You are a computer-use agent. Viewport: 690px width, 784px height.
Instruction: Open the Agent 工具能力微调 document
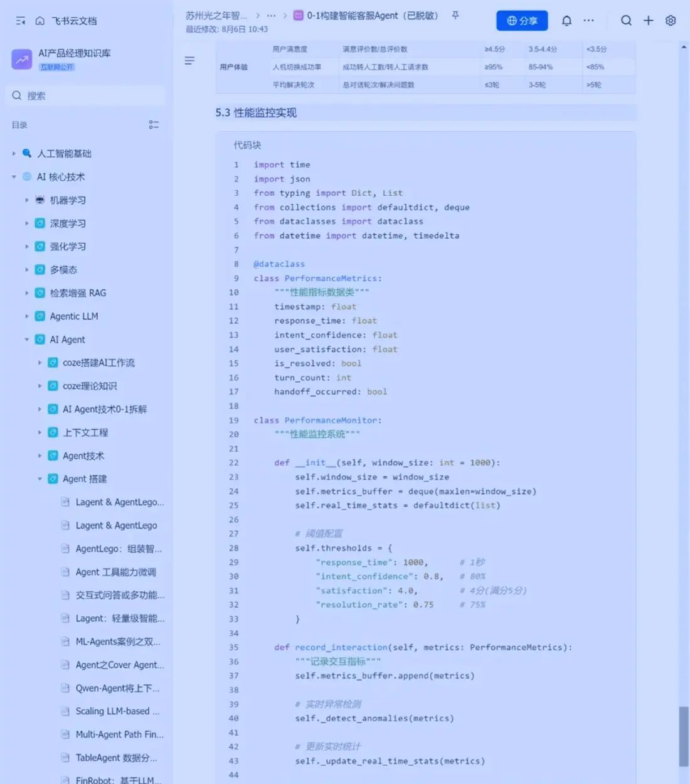pyautogui.click(x=115, y=572)
